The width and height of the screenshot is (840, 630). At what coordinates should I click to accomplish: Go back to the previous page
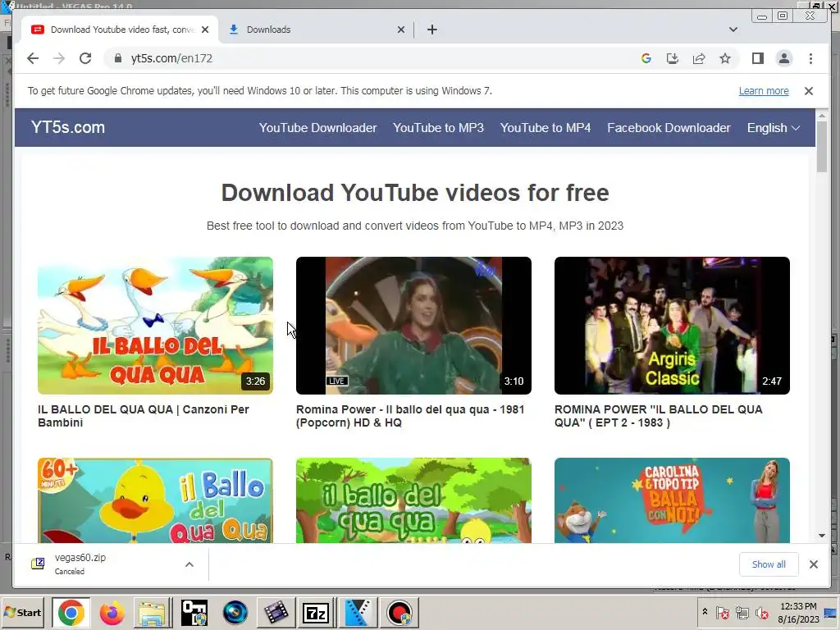point(33,58)
